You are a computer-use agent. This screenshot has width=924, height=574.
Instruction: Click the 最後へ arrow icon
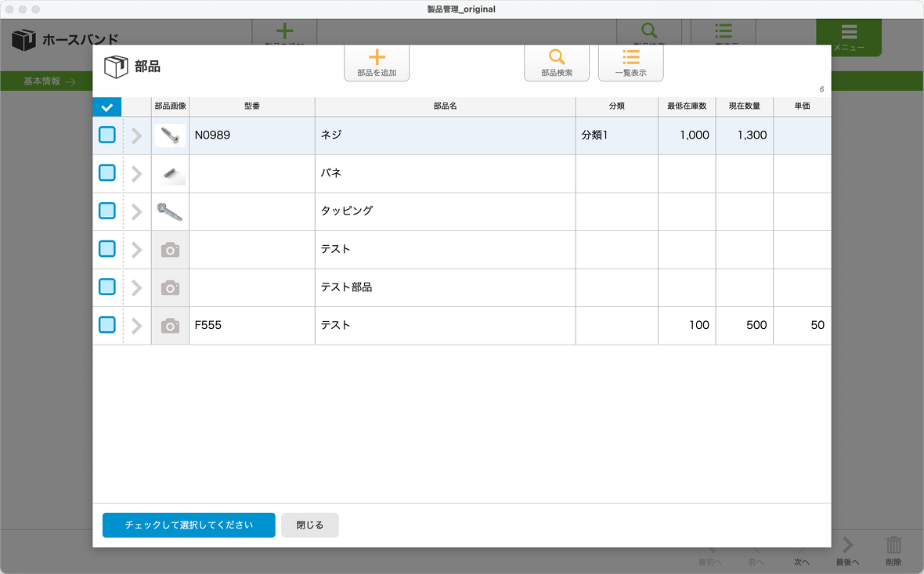click(847, 546)
